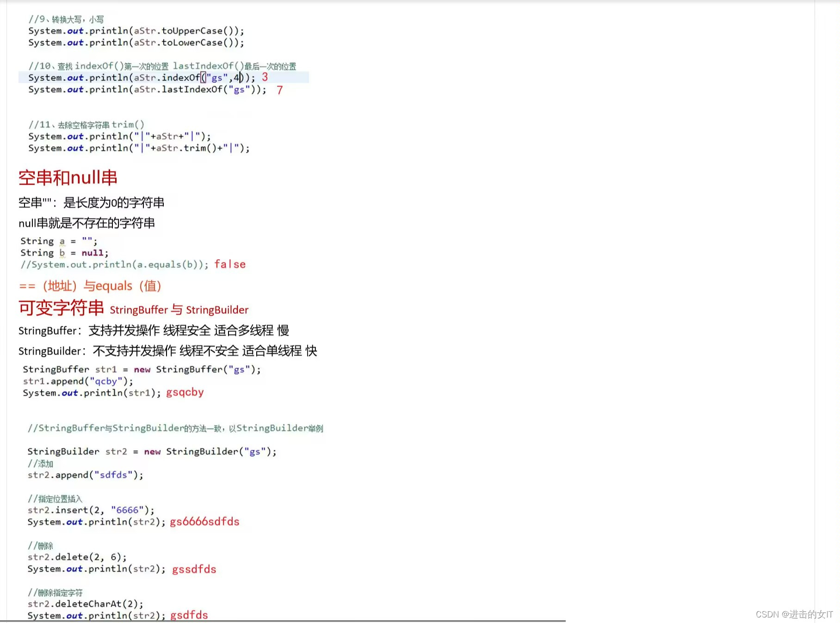
Task: Click the 'StringBuilder：不支持并发操作' description line
Action: tap(168, 351)
